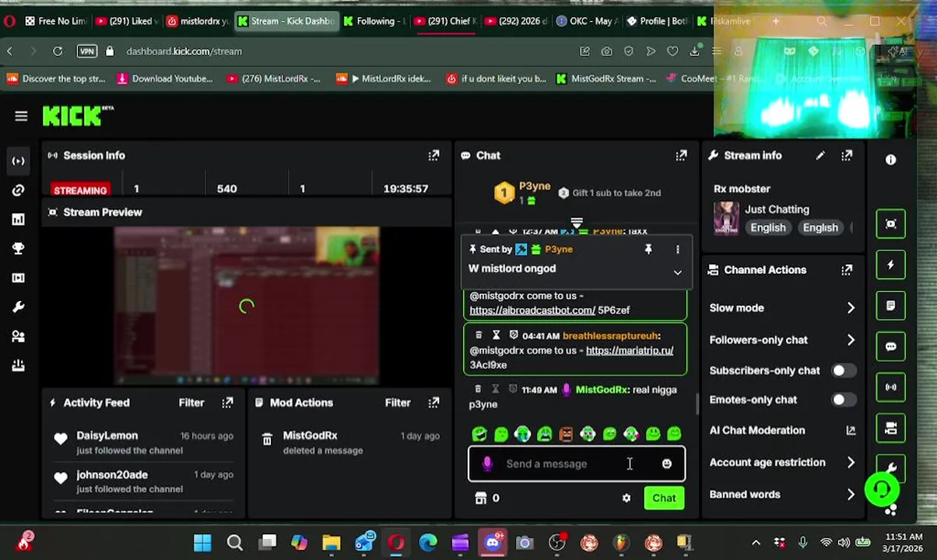The width and height of the screenshot is (937, 560).
Task: Open the mariatrip.ru link in chat
Action: point(630,351)
